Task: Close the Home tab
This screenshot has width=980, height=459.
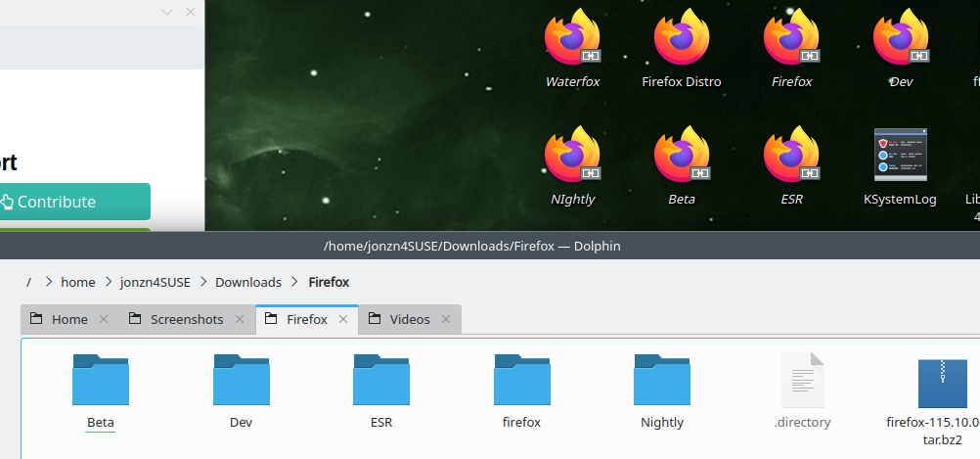Action: tap(104, 320)
